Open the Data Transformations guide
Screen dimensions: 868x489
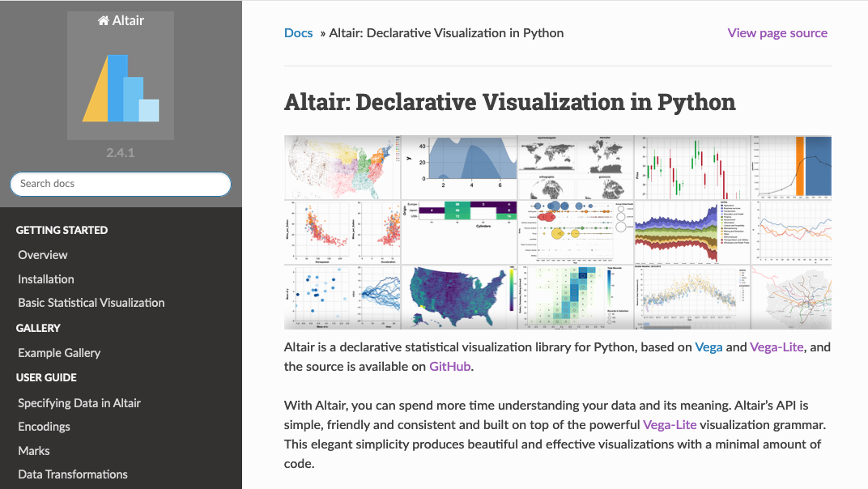pyautogui.click(x=73, y=474)
